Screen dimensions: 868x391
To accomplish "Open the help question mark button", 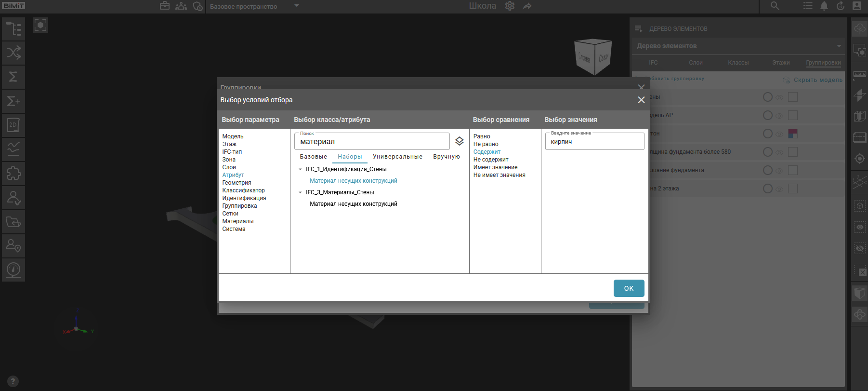I will click(x=13, y=381).
